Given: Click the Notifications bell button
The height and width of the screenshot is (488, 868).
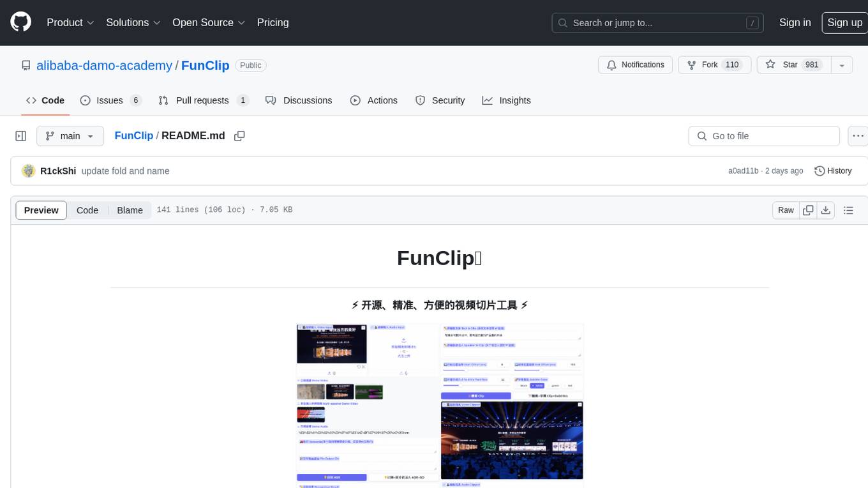Looking at the screenshot, I should tap(635, 65).
